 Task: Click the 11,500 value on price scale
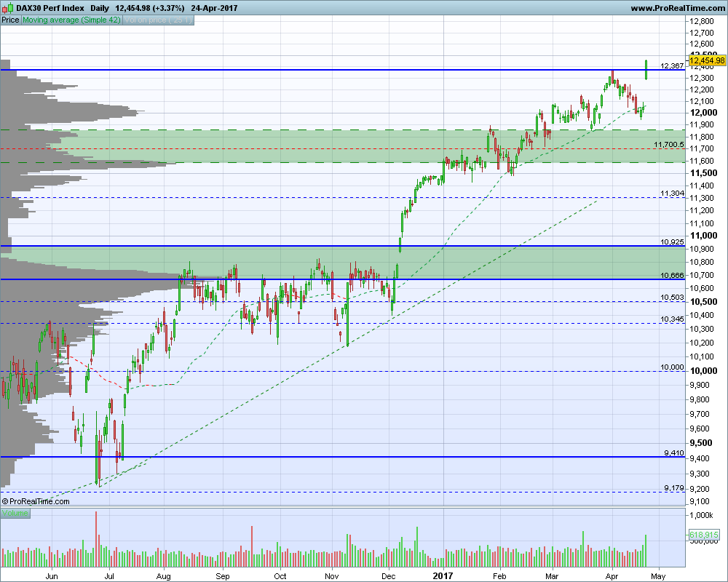[x=703, y=173]
